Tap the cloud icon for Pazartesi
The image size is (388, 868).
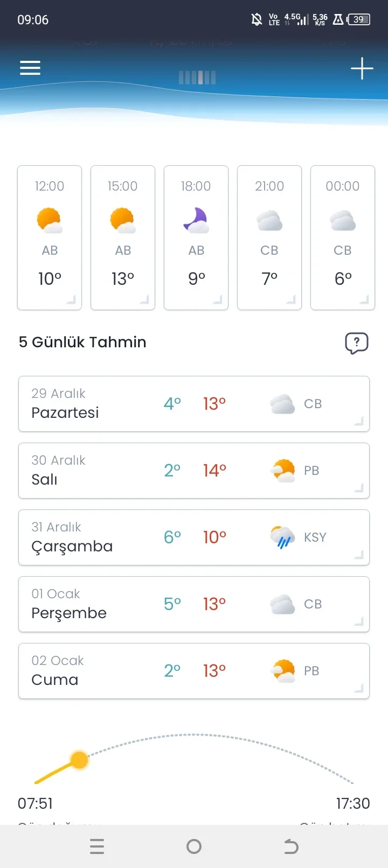tap(282, 404)
